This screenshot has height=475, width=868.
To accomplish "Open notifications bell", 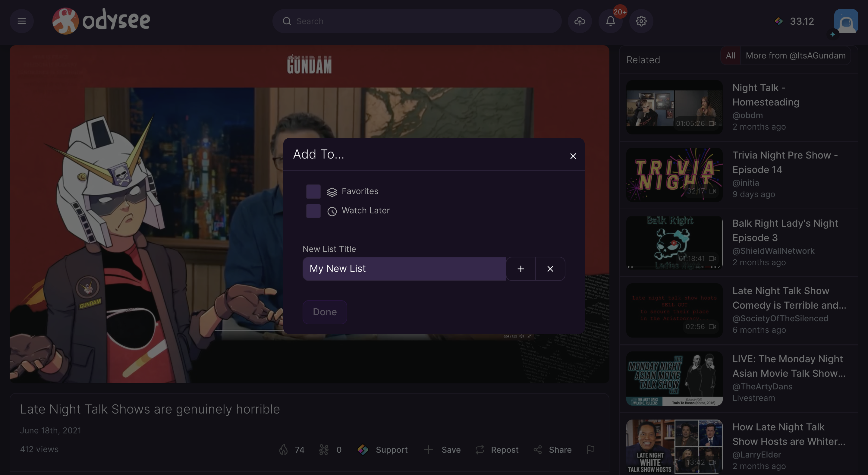I will tap(610, 21).
